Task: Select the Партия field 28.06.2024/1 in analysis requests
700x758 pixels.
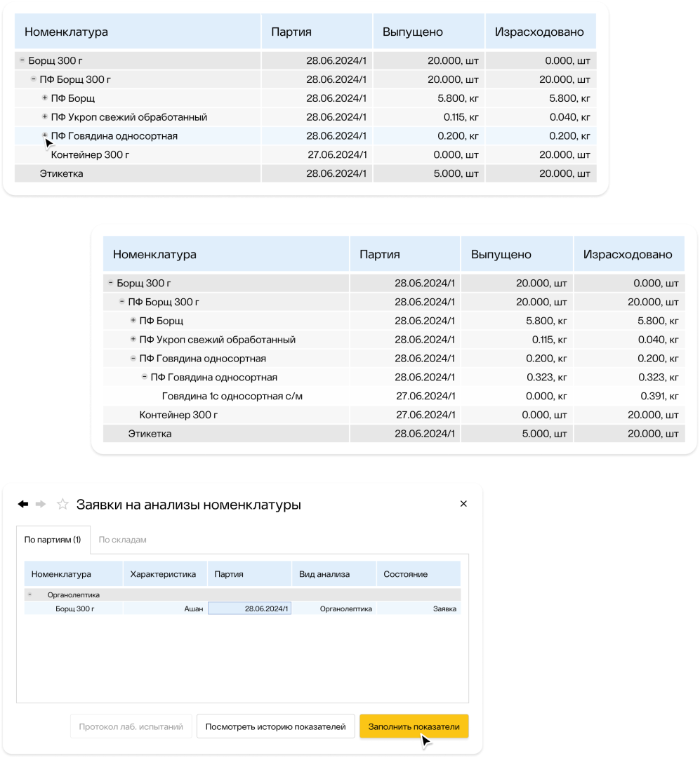Action: click(x=250, y=609)
